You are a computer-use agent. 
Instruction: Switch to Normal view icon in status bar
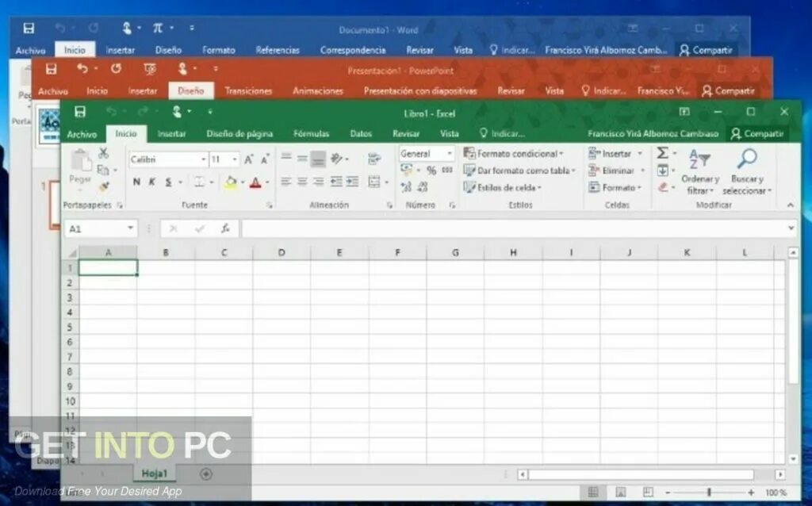pos(593,492)
